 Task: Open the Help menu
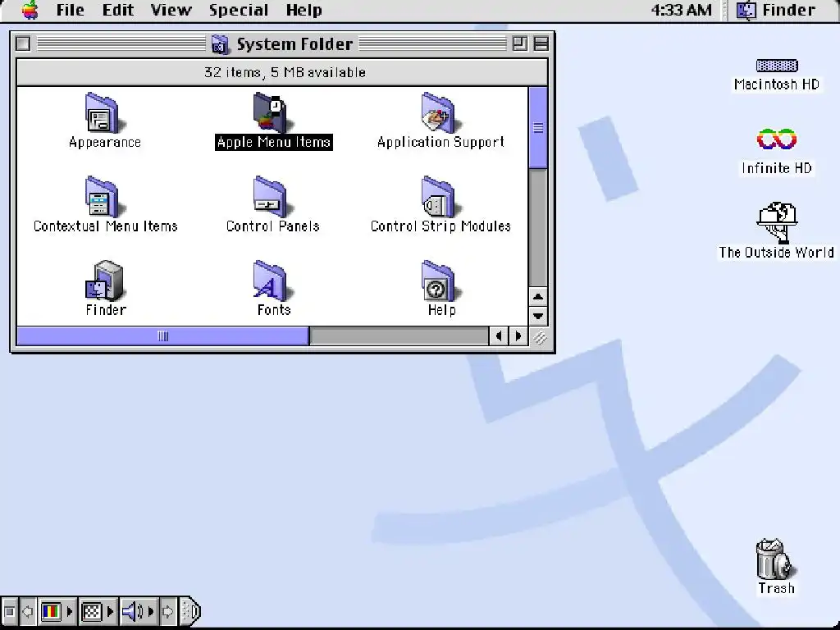304,10
